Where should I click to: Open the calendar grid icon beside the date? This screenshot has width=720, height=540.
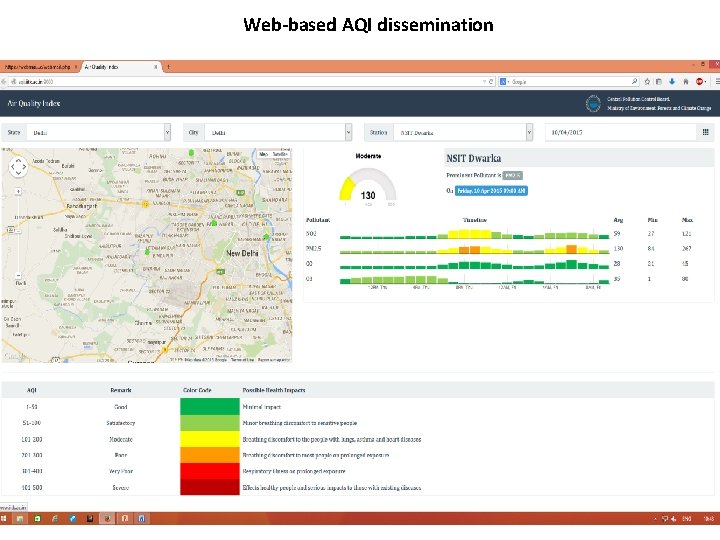pyautogui.click(x=705, y=132)
